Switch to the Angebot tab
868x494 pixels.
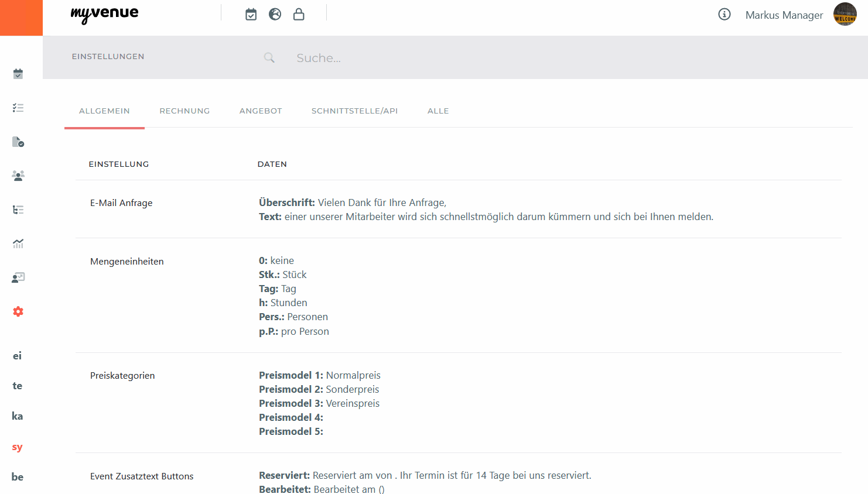(x=261, y=111)
